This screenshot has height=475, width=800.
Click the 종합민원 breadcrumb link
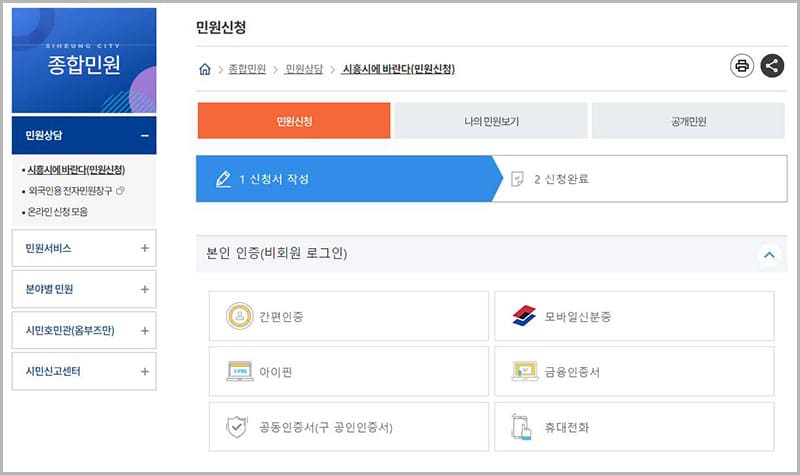click(247, 69)
